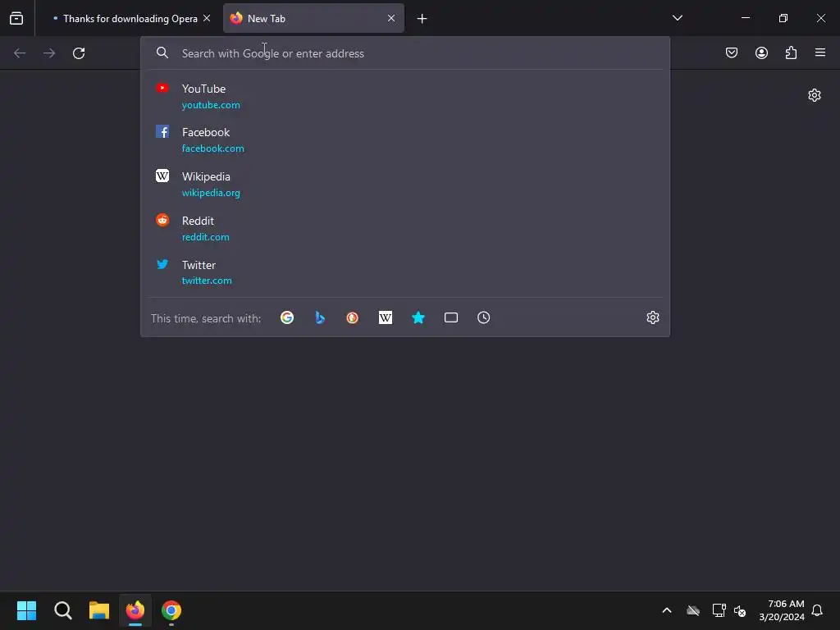Open network status tray icon
This screenshot has width=840, height=630.
click(x=719, y=610)
